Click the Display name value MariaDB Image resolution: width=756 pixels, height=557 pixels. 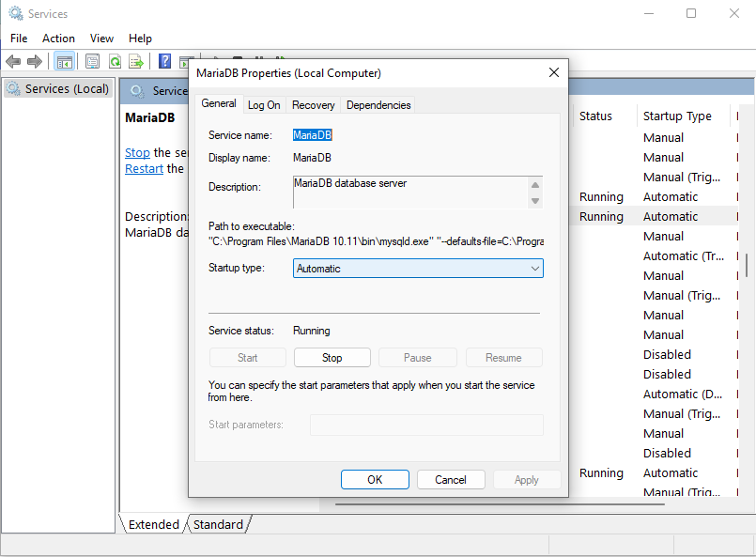[x=312, y=158]
